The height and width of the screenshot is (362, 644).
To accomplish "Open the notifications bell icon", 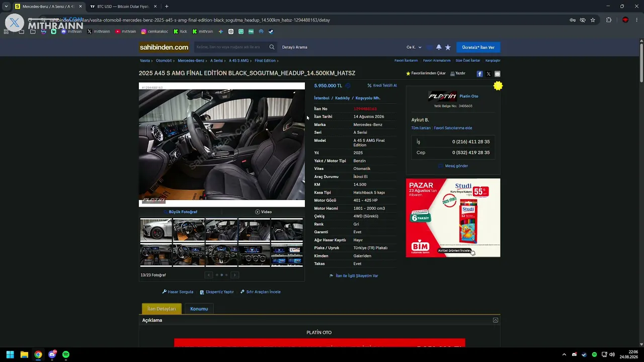I will pyautogui.click(x=439, y=47).
